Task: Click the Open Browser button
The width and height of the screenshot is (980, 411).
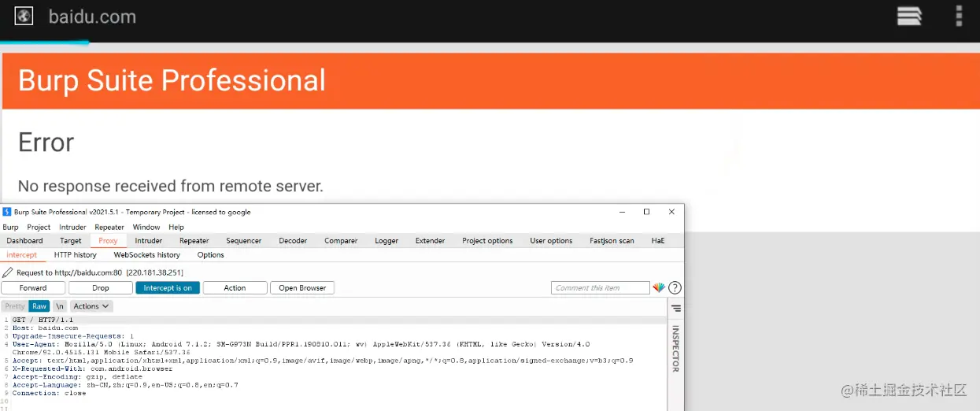Action: (302, 288)
